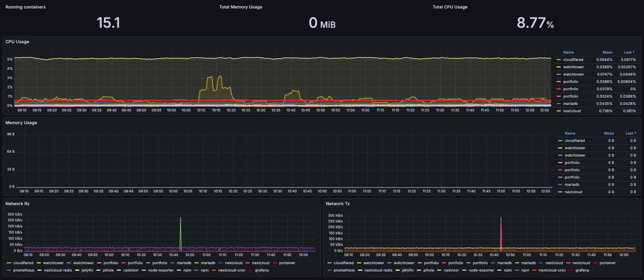Select grafana in the Network Rx legend
The height and width of the screenshot is (280, 644).
(262, 270)
